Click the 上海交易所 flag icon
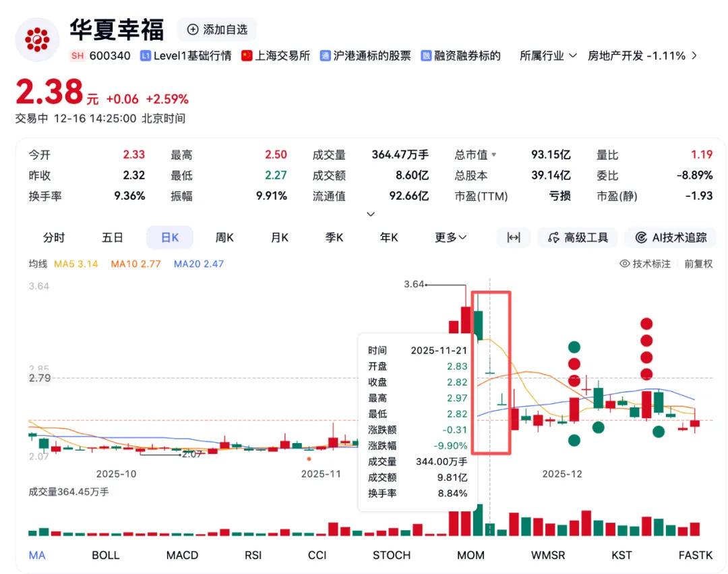This screenshot has height=574, width=728. pos(247,56)
